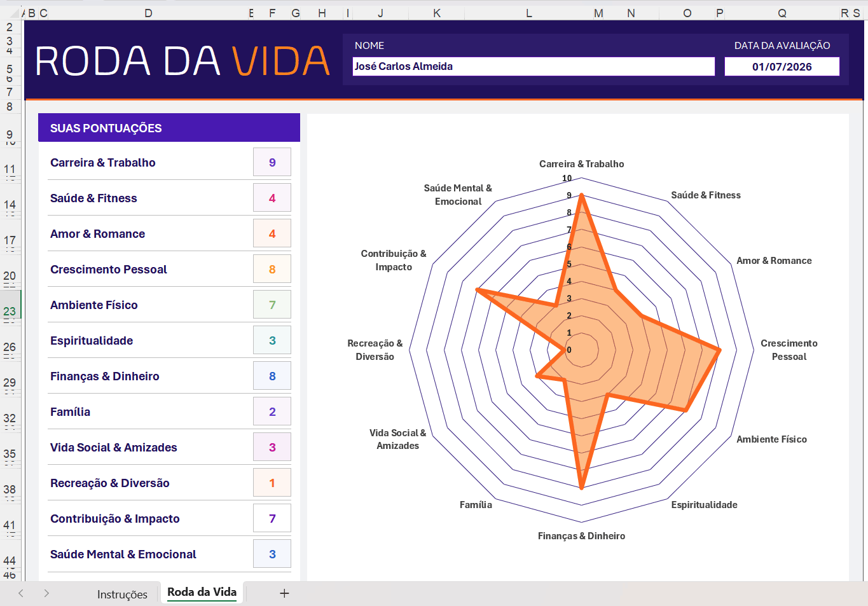Click the previous sheet navigation arrow
This screenshot has width=868, height=606.
[21, 593]
